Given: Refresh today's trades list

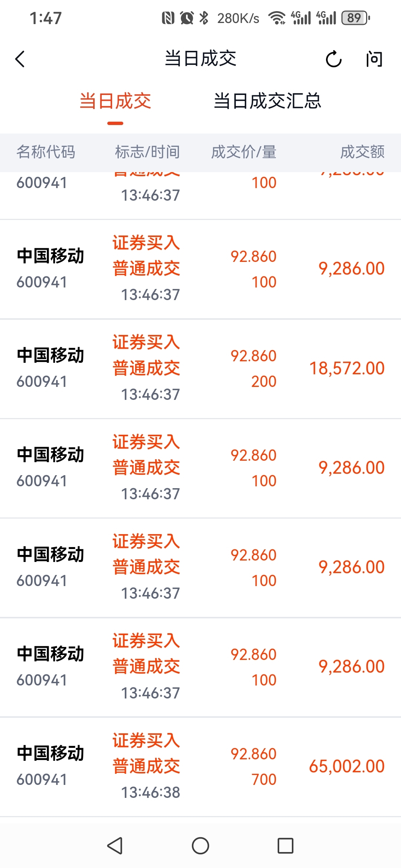Looking at the screenshot, I should [333, 59].
